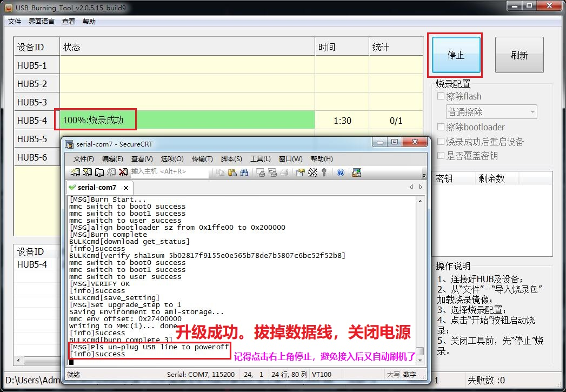Open the 文件(F) menu in SecureCRT
The width and height of the screenshot is (566, 392).
[x=83, y=159]
